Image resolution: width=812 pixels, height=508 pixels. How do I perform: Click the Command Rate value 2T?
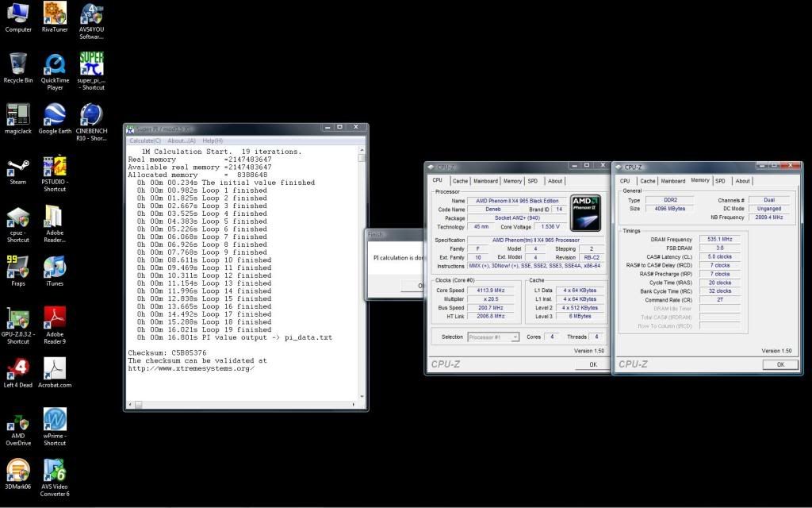pyautogui.click(x=720, y=299)
